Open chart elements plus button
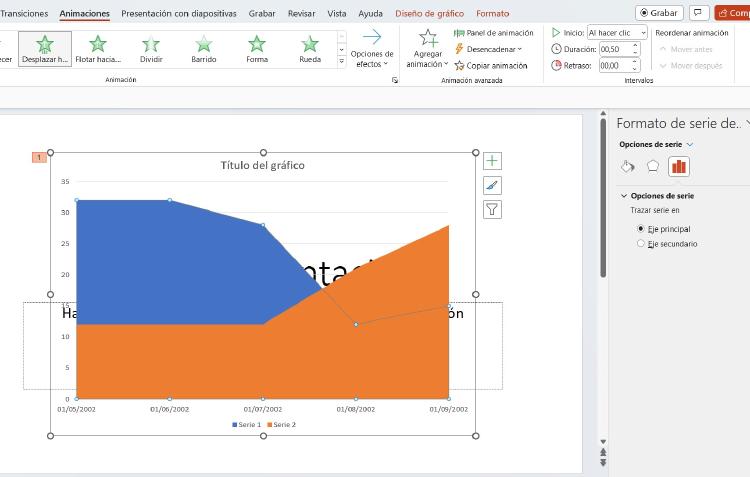The width and height of the screenshot is (750, 477). [x=492, y=161]
